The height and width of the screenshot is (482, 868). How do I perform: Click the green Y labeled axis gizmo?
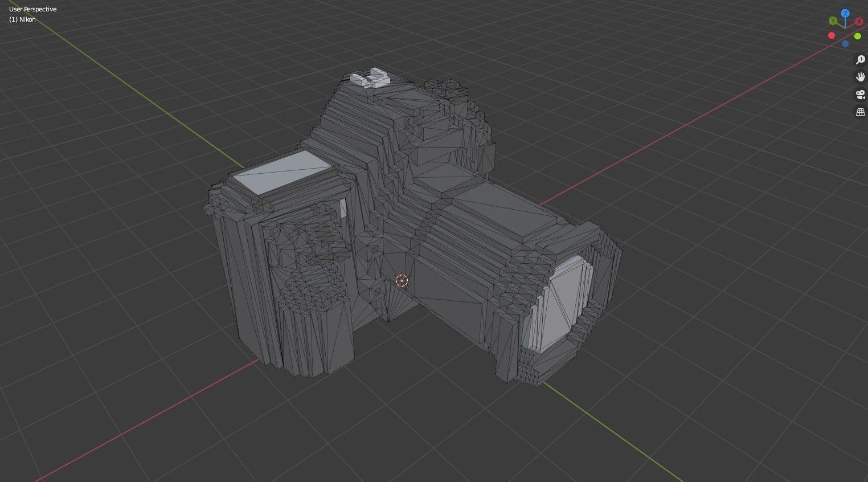(x=833, y=21)
